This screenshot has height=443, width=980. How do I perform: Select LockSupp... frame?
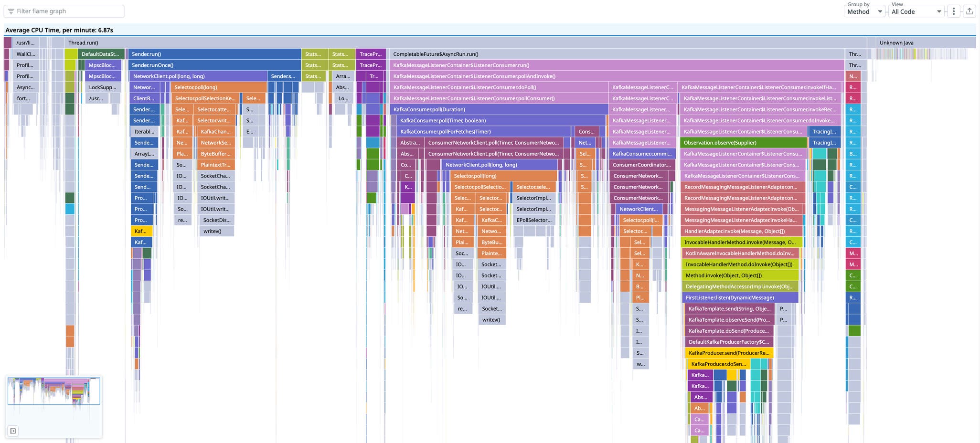point(103,87)
